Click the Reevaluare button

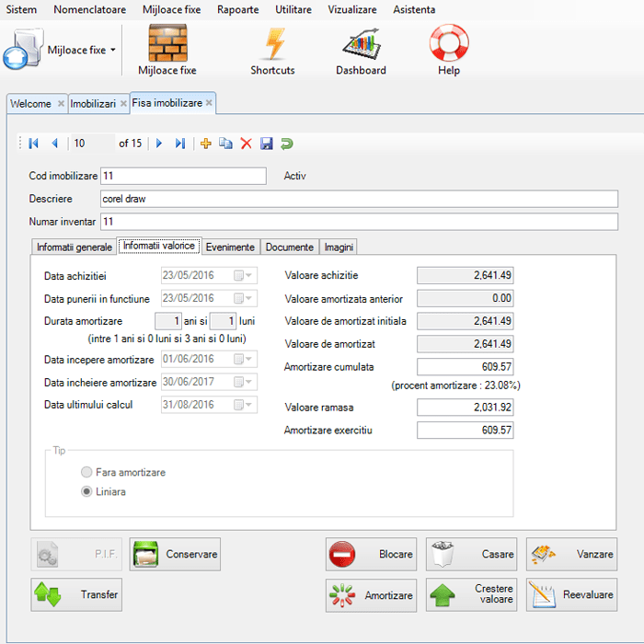[x=571, y=594]
